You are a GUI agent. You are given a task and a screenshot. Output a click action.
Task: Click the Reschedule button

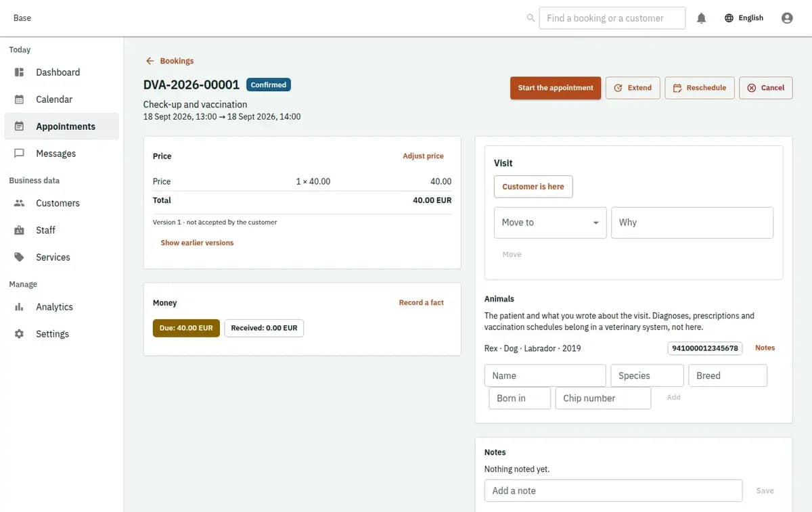click(700, 88)
